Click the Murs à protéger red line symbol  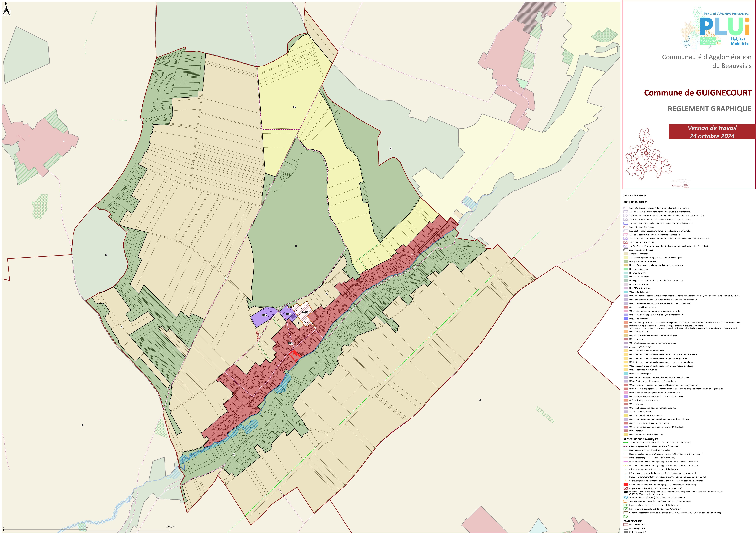pyautogui.click(x=626, y=458)
